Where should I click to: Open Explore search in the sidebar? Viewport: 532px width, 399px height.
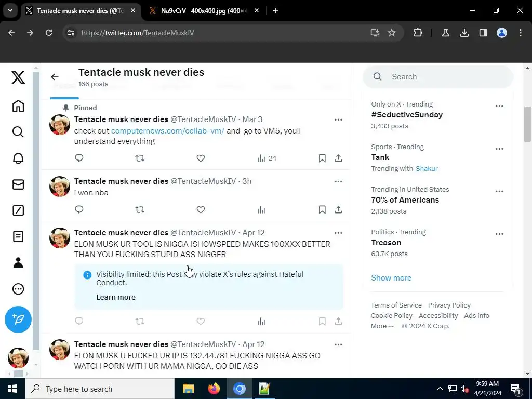point(18,131)
